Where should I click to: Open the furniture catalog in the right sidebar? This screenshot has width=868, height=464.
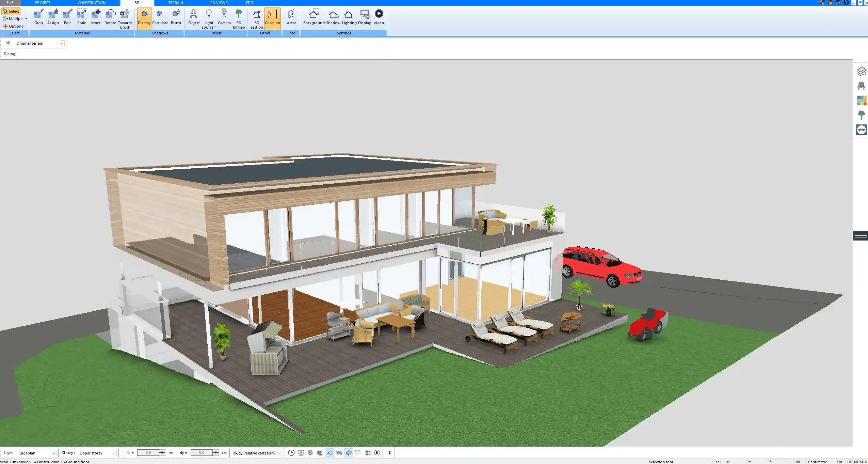pos(862,86)
